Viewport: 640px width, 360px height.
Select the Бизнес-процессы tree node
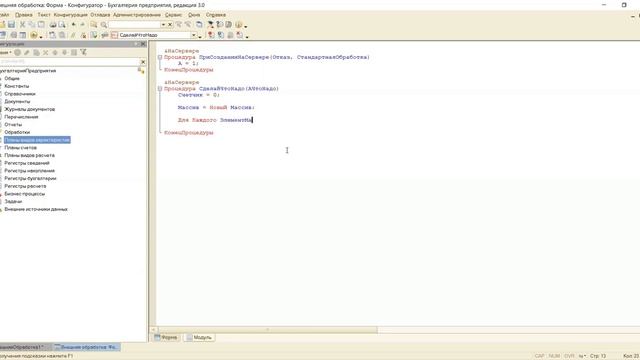(24, 194)
